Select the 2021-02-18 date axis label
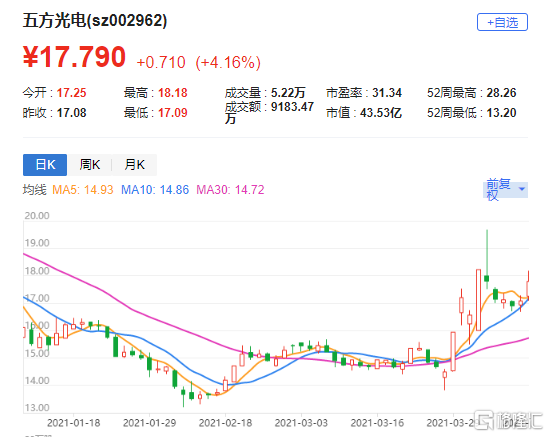The image size is (549, 437). pyautogui.click(x=225, y=423)
